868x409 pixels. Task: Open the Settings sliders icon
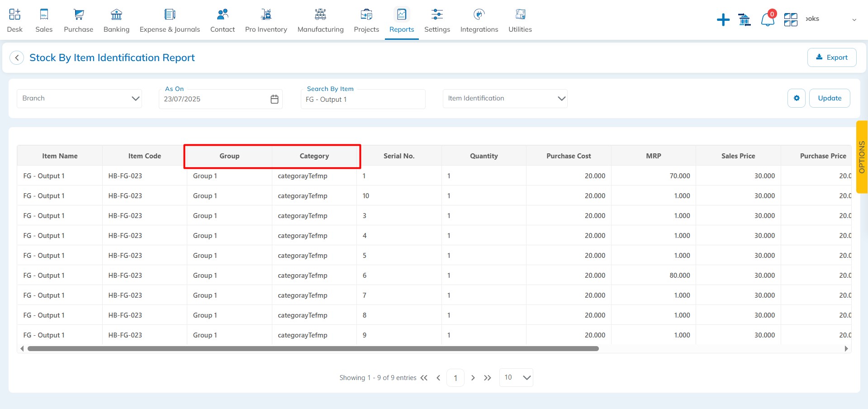point(437,14)
